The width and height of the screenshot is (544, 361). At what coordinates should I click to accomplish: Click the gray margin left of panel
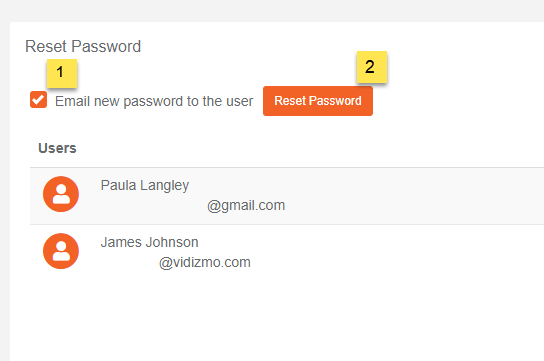coord(5,191)
